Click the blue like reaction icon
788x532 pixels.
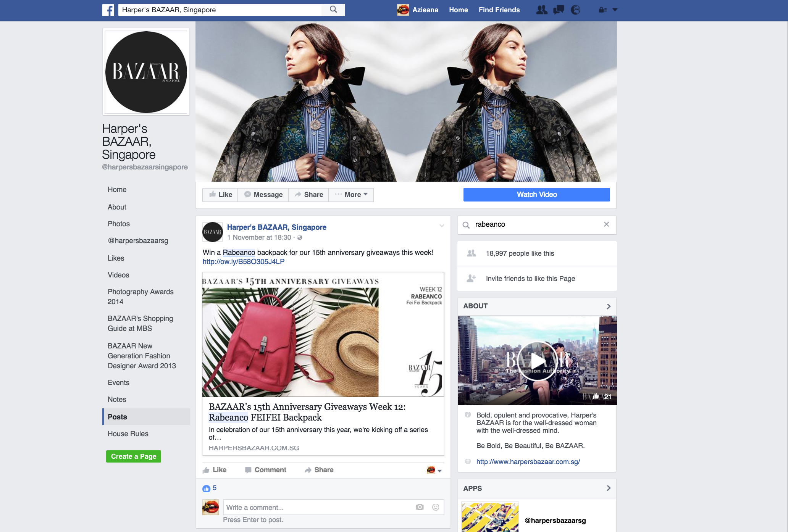tap(207, 488)
